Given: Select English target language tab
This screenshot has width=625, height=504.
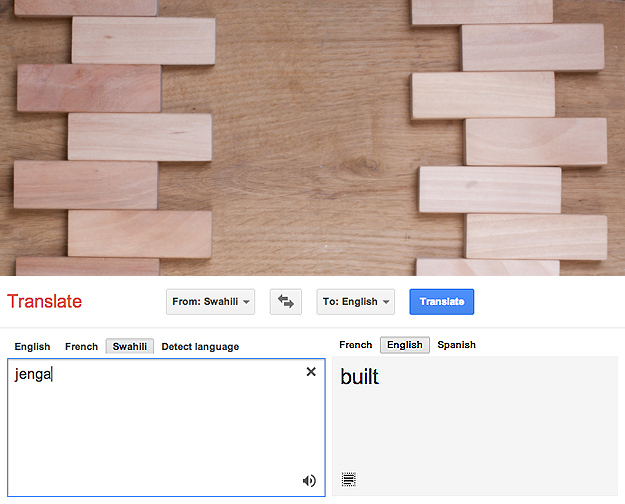Looking at the screenshot, I should click(405, 345).
